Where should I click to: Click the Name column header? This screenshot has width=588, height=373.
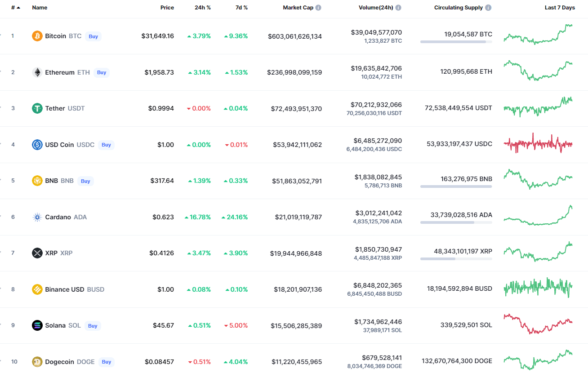pyautogui.click(x=40, y=8)
